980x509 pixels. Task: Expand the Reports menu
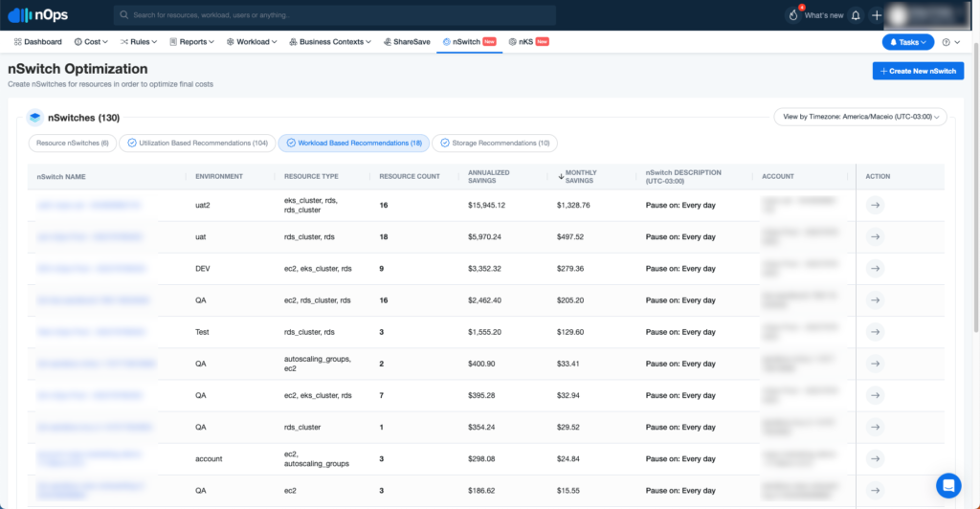pos(191,42)
